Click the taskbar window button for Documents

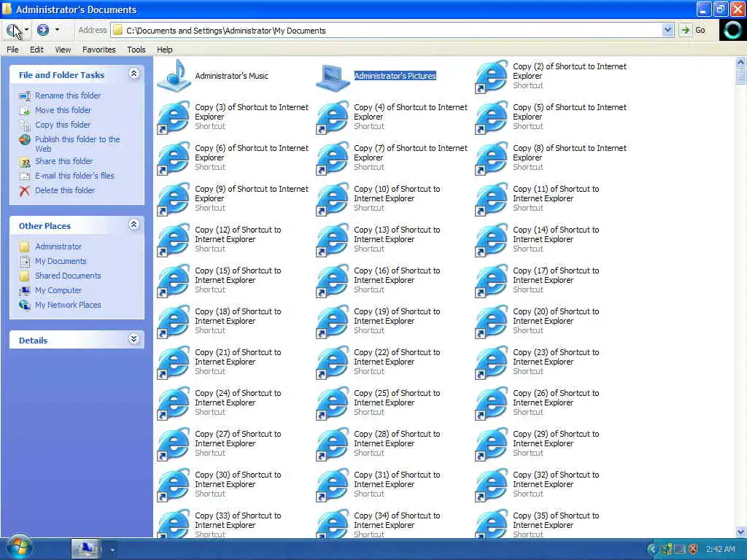tap(86, 549)
